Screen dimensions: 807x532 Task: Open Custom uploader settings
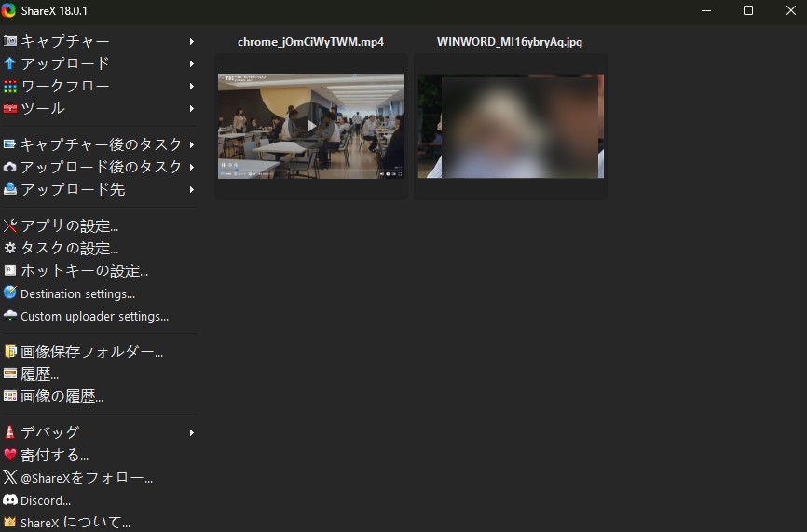pos(94,316)
